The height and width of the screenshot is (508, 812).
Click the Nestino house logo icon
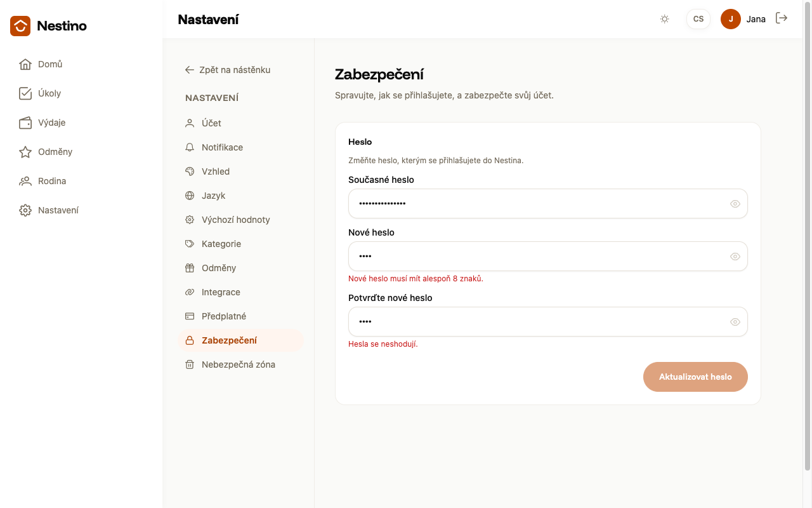point(20,26)
